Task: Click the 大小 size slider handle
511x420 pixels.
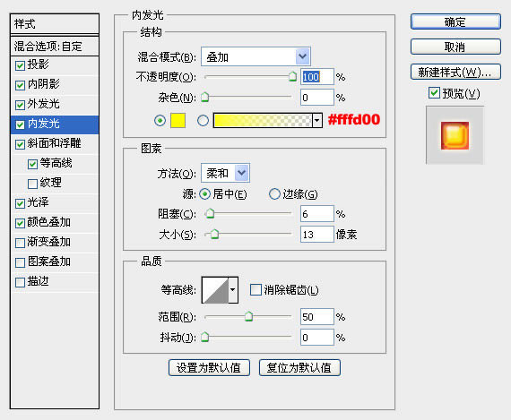Action: pos(214,234)
